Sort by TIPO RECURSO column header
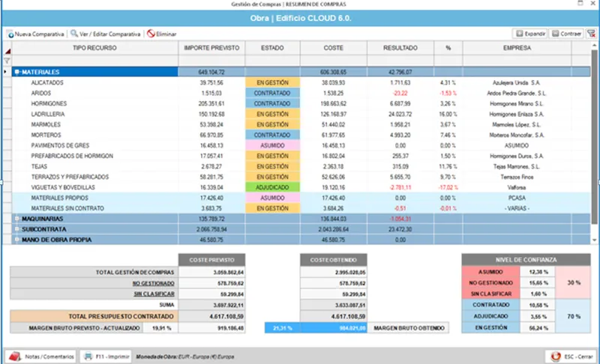This screenshot has width=600, height=364. (x=95, y=48)
